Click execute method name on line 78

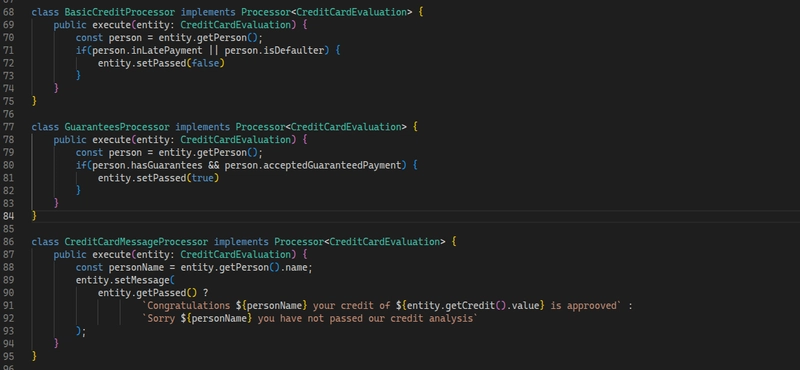(x=111, y=139)
